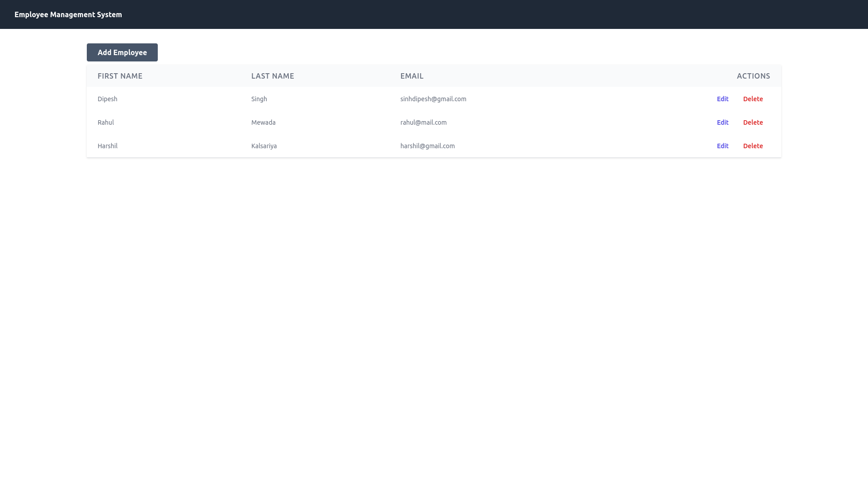Edit Dipesh Singh's record
Viewport: 868px width, 488px height.
[x=722, y=99]
